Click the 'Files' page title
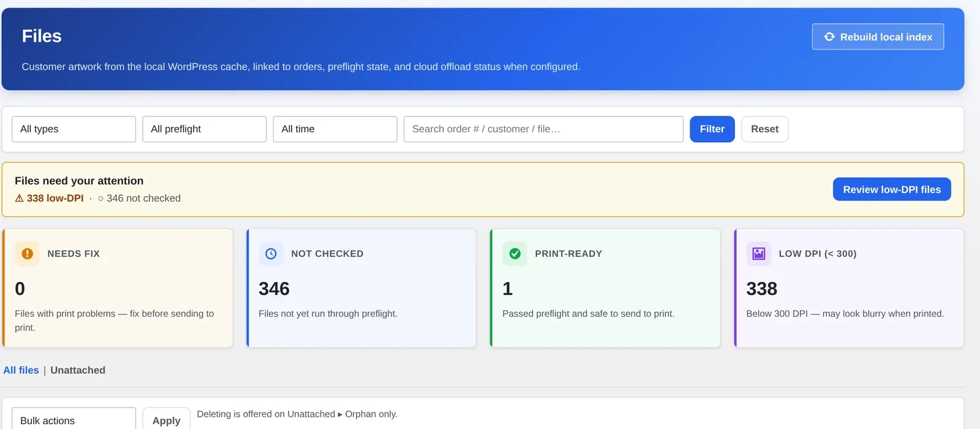 coord(42,36)
